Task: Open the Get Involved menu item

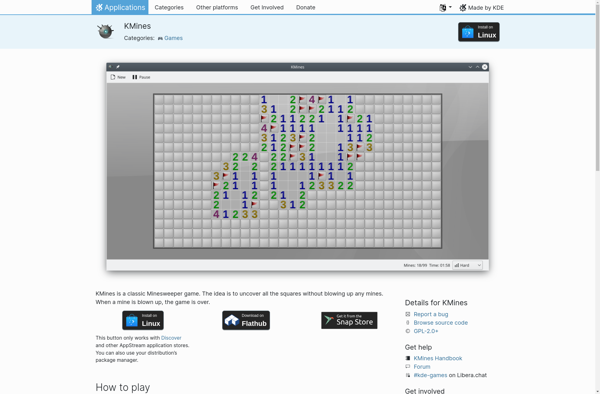Action: coord(267,7)
